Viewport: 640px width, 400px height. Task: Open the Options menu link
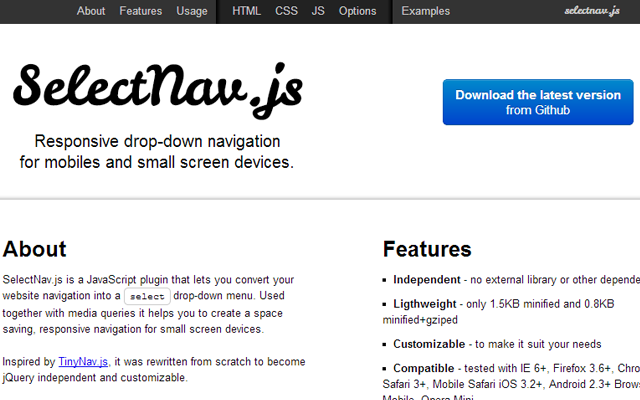click(358, 11)
